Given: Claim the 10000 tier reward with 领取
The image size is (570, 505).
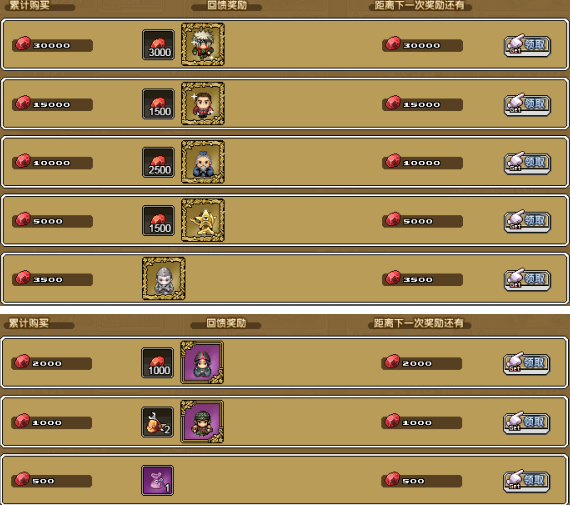Looking at the screenshot, I should (527, 163).
